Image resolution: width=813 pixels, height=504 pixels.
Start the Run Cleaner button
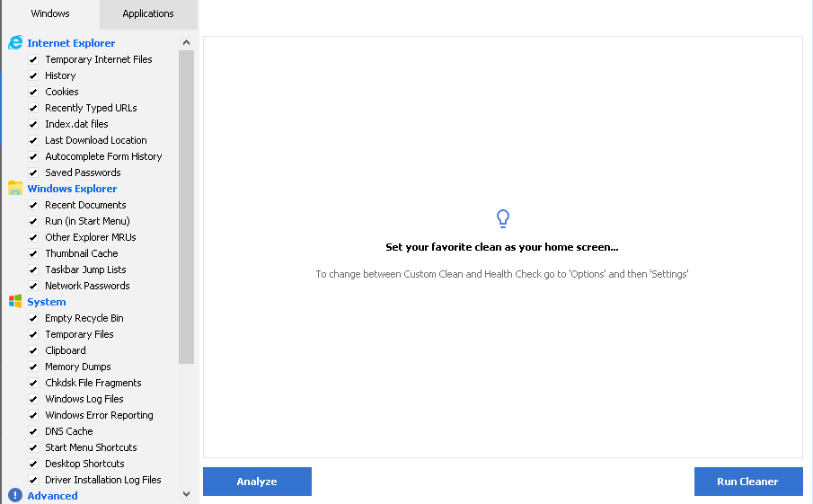click(748, 482)
